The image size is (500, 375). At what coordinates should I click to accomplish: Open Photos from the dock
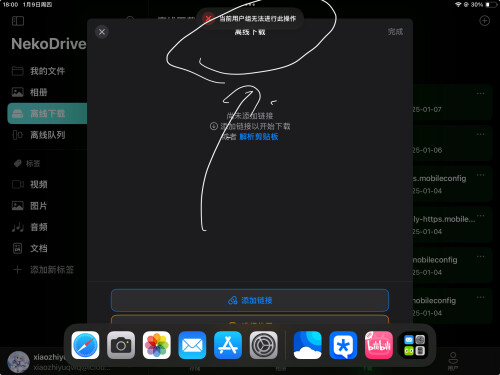pyautogui.click(x=157, y=345)
